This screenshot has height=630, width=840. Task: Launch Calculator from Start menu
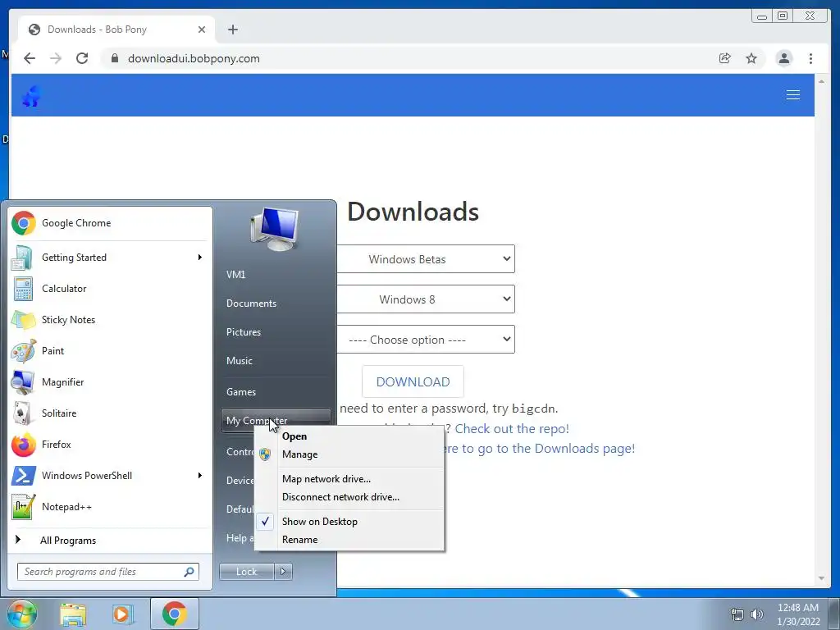110,289
